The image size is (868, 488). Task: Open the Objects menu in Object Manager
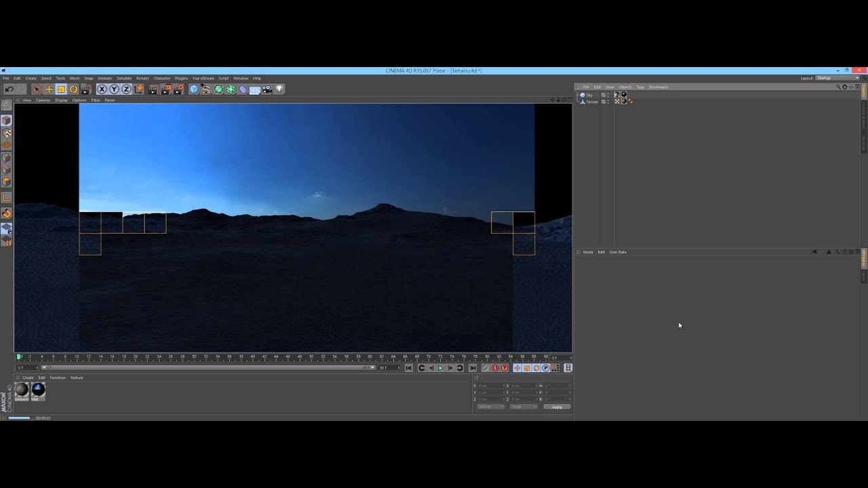click(x=625, y=87)
